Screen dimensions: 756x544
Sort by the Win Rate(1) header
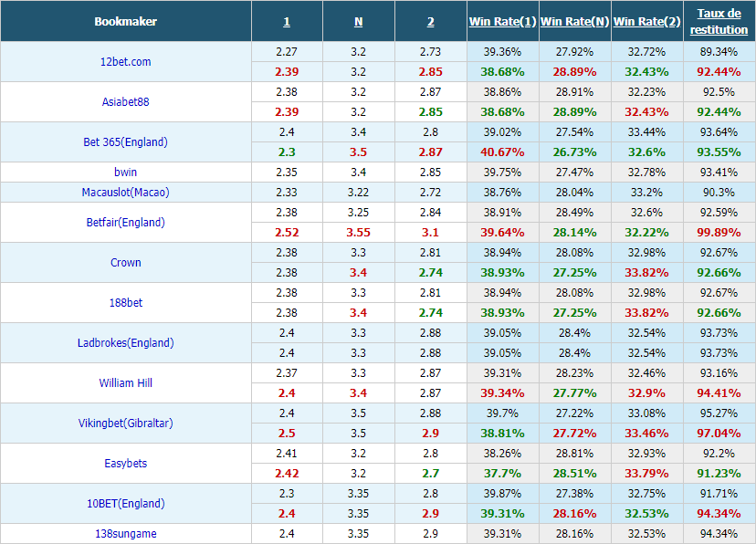[502, 22]
